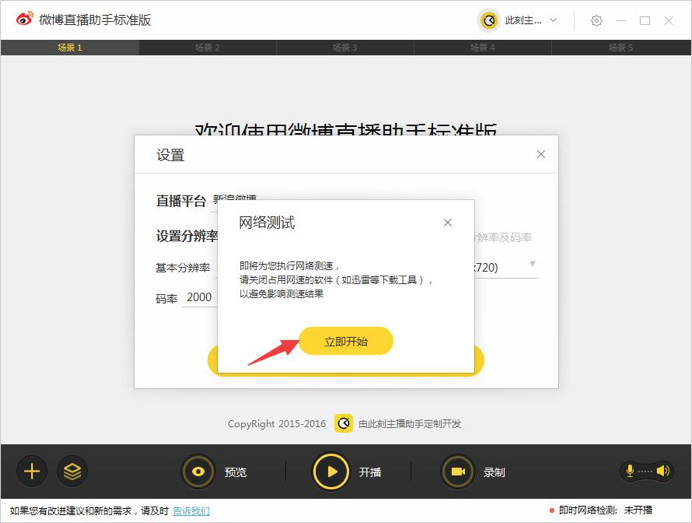
Task: Click the 录制 camera record icon
Action: coord(458,471)
